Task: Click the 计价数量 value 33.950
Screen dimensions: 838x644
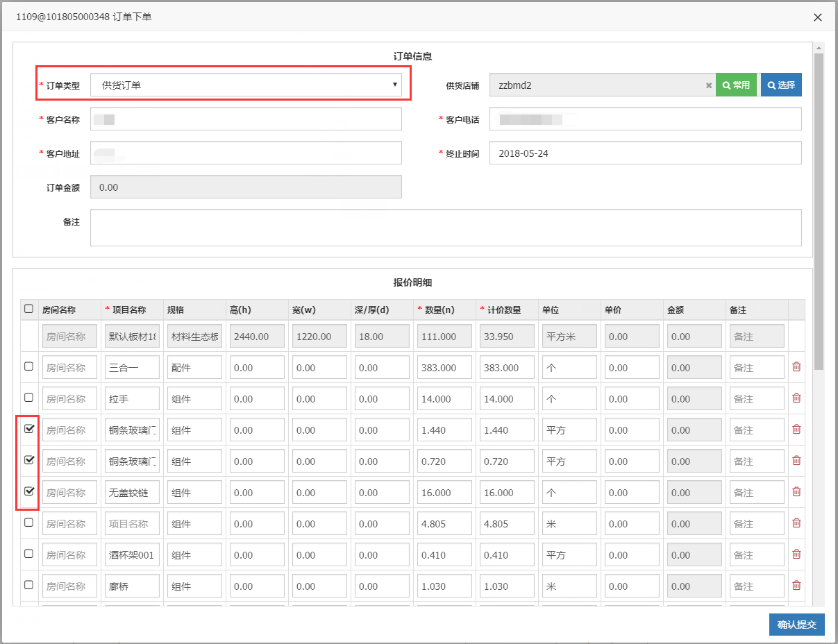Action: (507, 337)
